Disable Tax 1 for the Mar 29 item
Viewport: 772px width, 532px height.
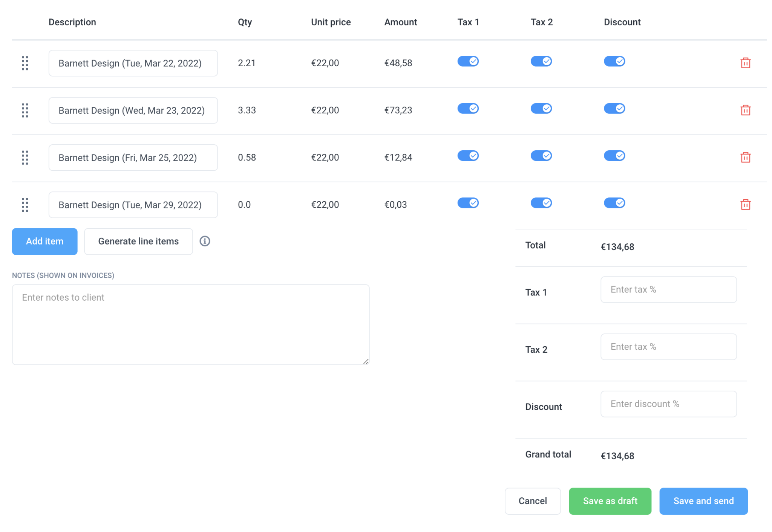(467, 202)
